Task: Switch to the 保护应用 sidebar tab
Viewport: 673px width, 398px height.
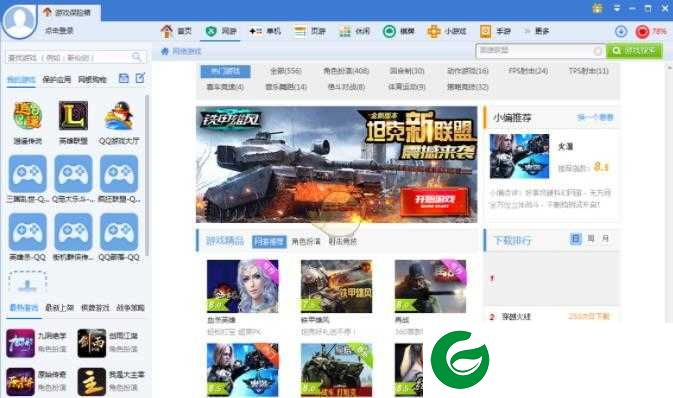Action: point(56,79)
